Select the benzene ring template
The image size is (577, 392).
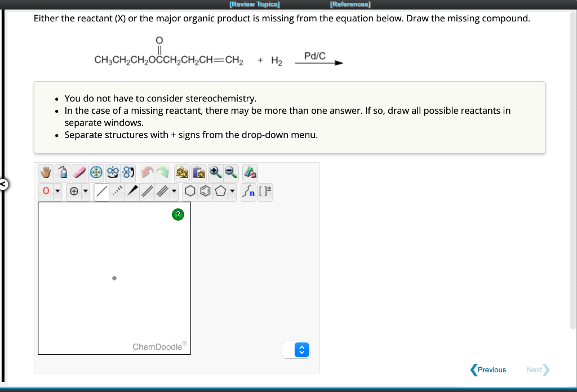click(x=206, y=191)
